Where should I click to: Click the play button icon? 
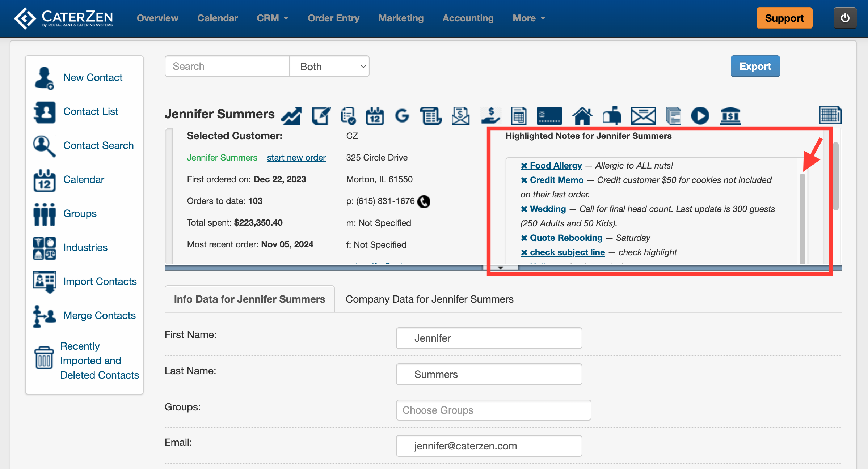pyautogui.click(x=700, y=116)
